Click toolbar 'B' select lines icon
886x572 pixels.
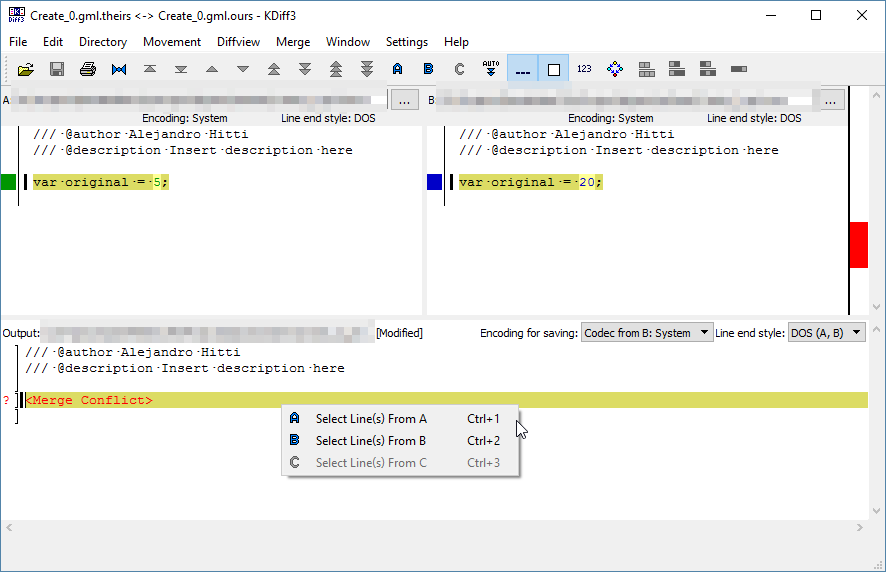click(428, 69)
